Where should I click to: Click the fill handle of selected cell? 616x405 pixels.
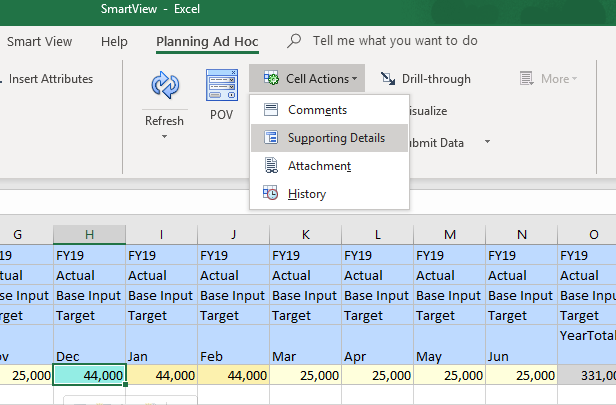(125, 384)
